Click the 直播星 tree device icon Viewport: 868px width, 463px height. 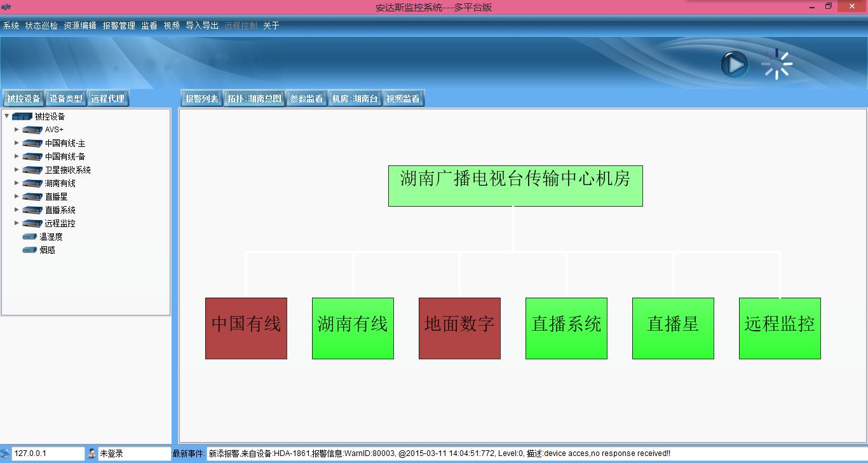click(x=32, y=197)
